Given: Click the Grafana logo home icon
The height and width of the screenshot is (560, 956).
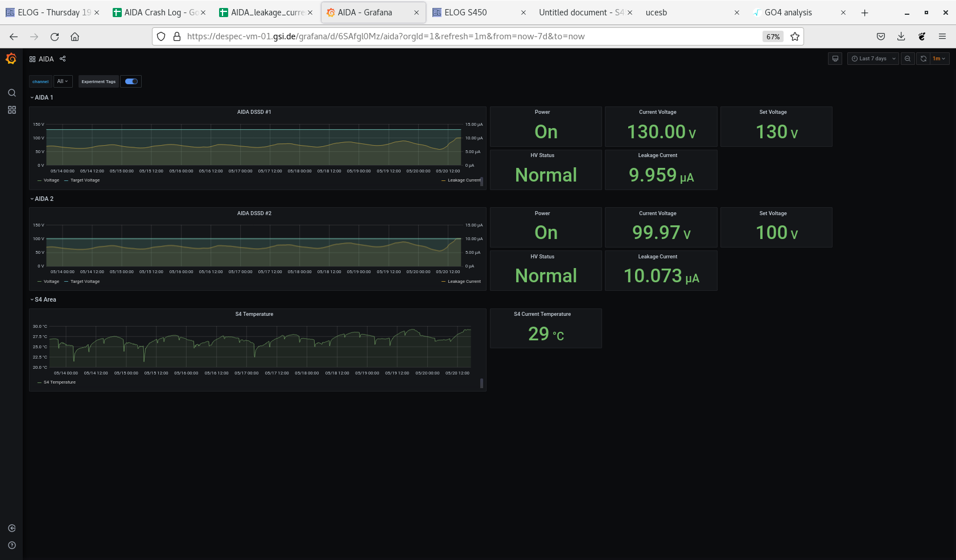Looking at the screenshot, I should pos(11,59).
